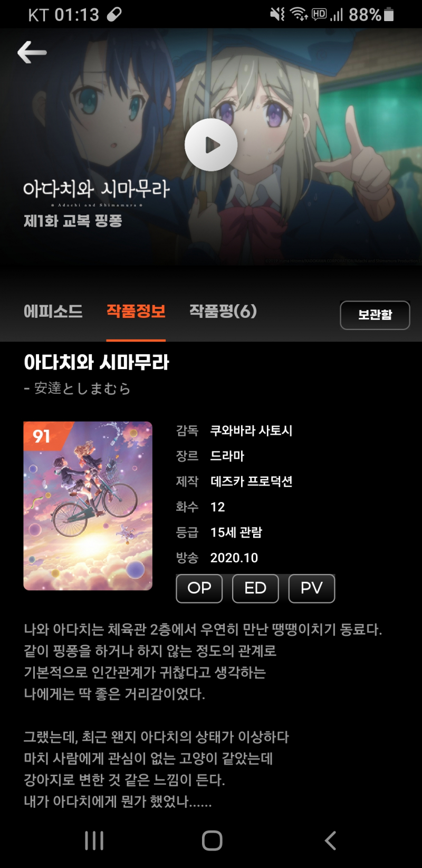Image resolution: width=422 pixels, height=868 pixels.
Task: Add to 보관함 library
Action: click(x=375, y=315)
